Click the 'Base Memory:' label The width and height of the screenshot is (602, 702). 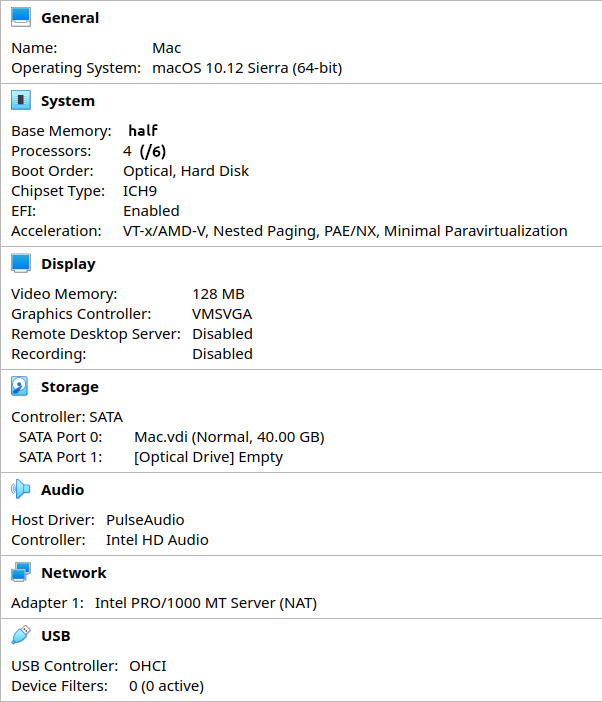coord(61,131)
